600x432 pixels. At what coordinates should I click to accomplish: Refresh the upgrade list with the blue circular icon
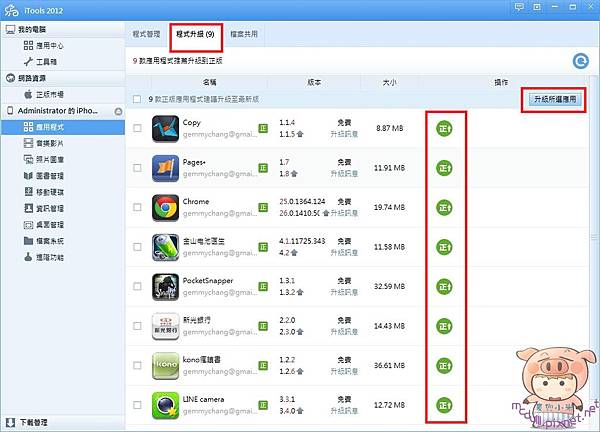tap(580, 61)
